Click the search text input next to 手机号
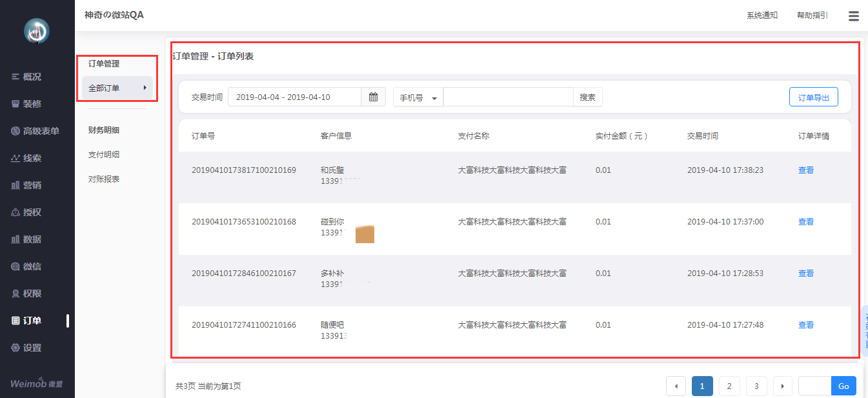Viewport: 868px width, 398px height. pyautogui.click(x=509, y=97)
